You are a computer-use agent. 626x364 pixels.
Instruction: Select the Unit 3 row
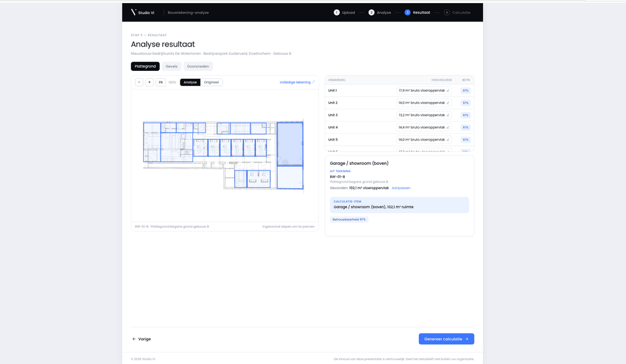pos(399,115)
